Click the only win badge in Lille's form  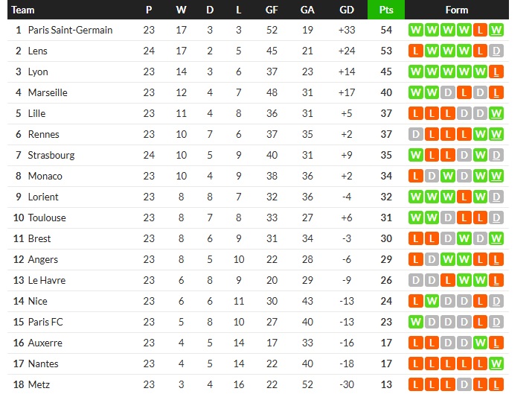(x=497, y=113)
